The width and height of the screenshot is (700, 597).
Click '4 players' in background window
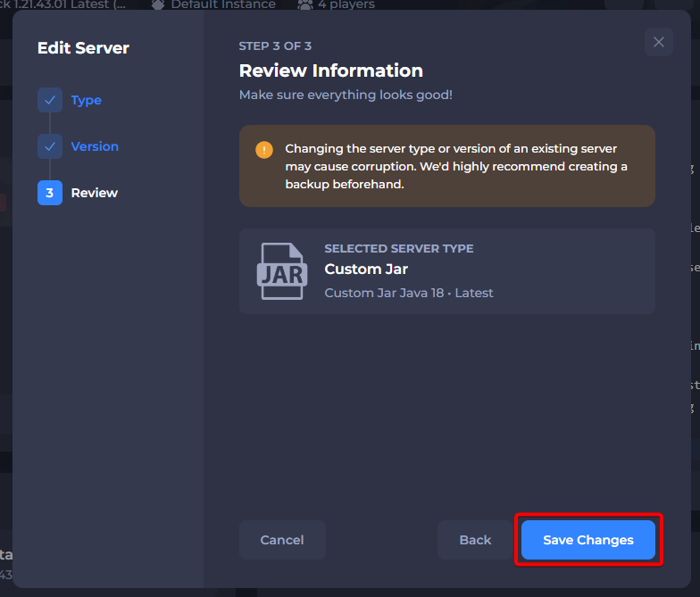pyautogui.click(x=346, y=4)
